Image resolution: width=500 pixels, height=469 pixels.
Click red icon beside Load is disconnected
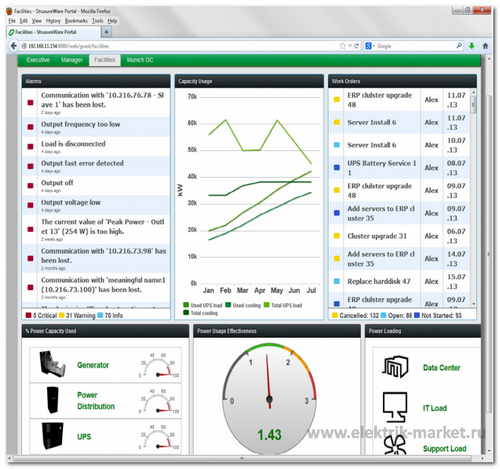pyautogui.click(x=30, y=147)
